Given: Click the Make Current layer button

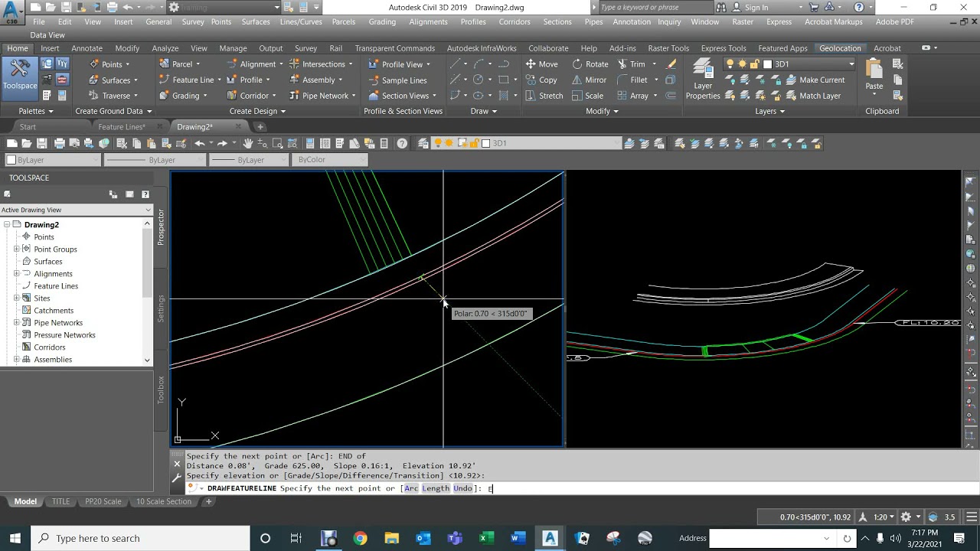Looking at the screenshot, I should 815,80.
